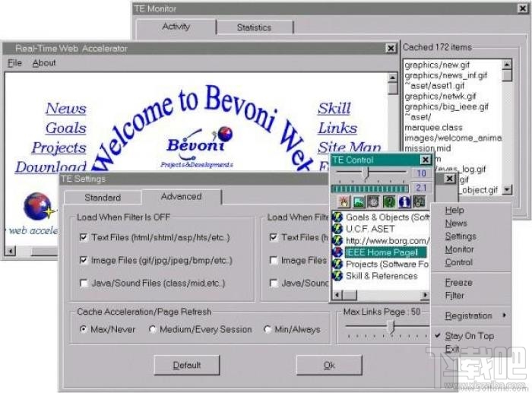The height and width of the screenshot is (393, 532).
Task: Click the globe icon next to U.C.F. ASET
Action: tap(337, 229)
